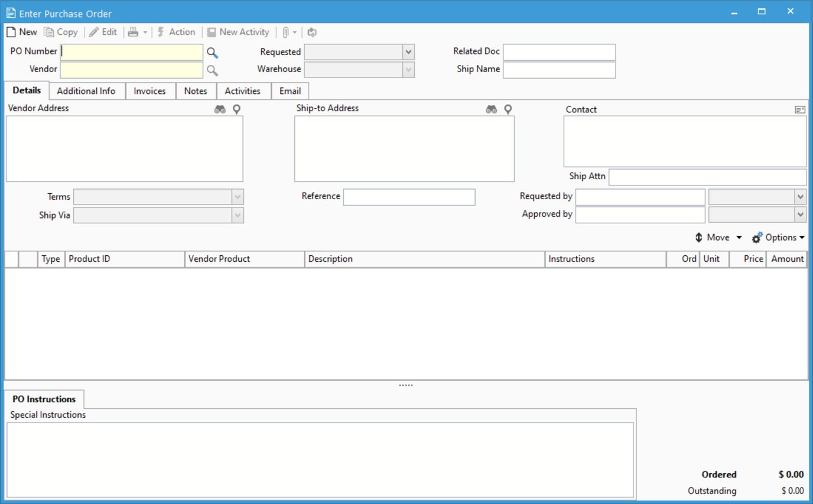The image size is (813, 504).
Task: Open the Requested dropdown
Action: (x=408, y=52)
